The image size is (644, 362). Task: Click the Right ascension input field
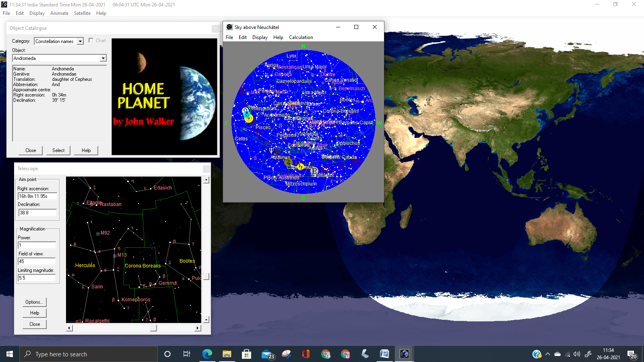(37, 196)
